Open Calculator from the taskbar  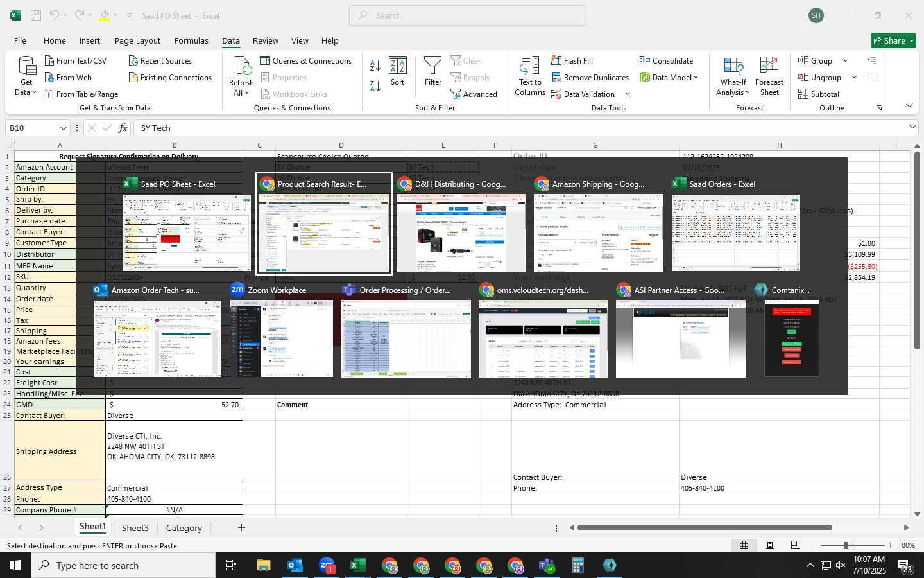tap(578, 565)
